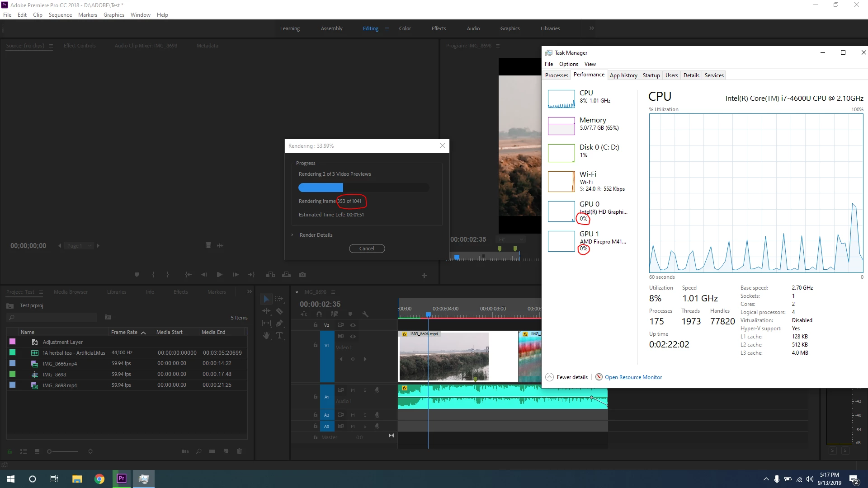This screenshot has height=488, width=868.
Task: Select the Pen tool in tools panel
Action: coord(279,323)
